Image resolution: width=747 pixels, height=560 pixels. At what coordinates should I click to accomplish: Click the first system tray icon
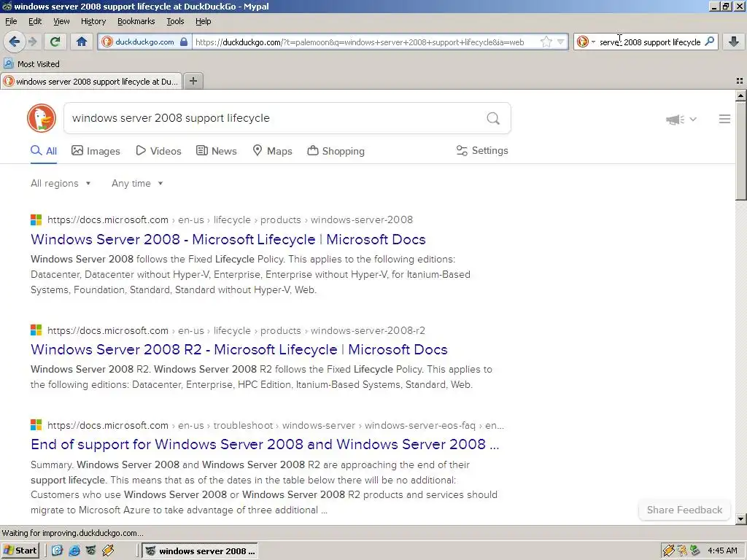[x=669, y=551]
